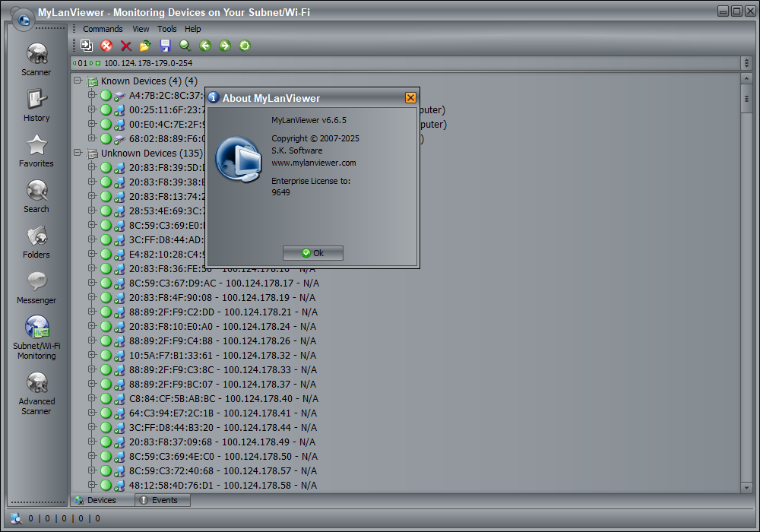
Task: Select row 8C:59:C3:69:4E:C0 - 100.124.178.50
Action: (223, 457)
